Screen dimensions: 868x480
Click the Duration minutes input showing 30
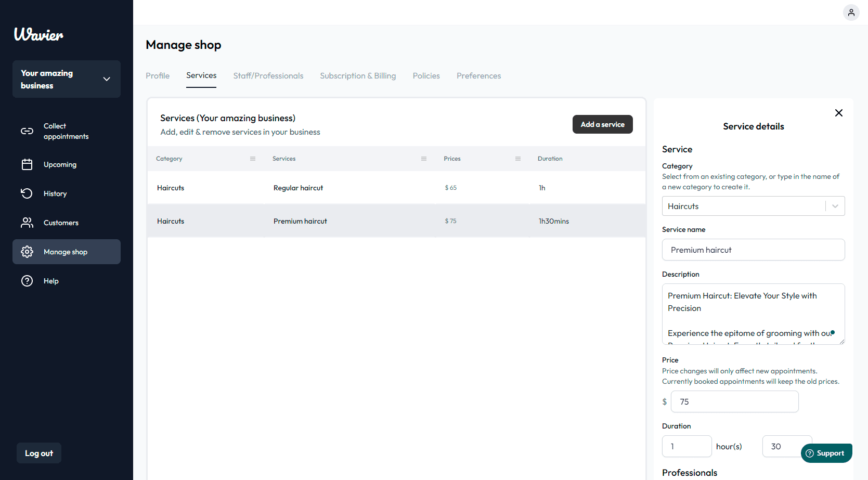[787, 446]
